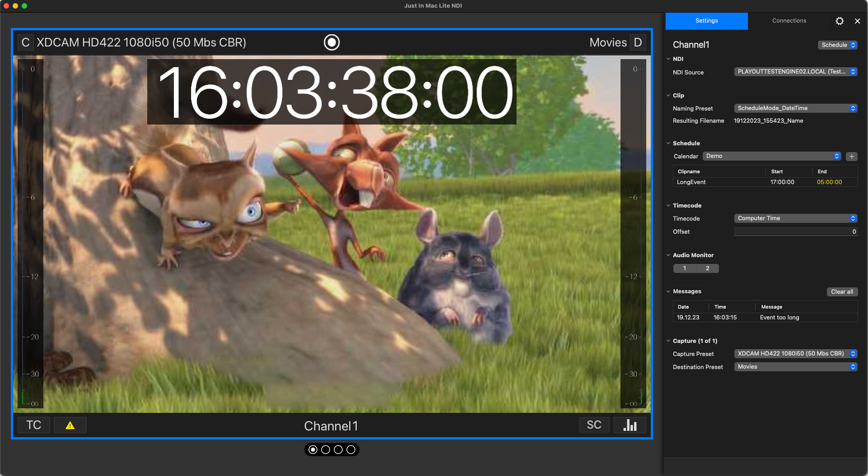Screen dimensions: 868x476
Task: Select the fourth channel page dot
Action: (x=351, y=450)
